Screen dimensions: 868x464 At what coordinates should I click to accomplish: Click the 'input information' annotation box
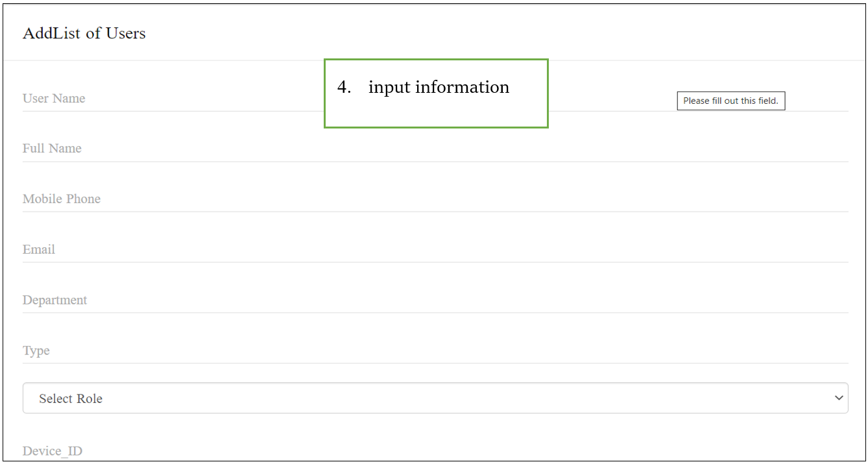436,93
